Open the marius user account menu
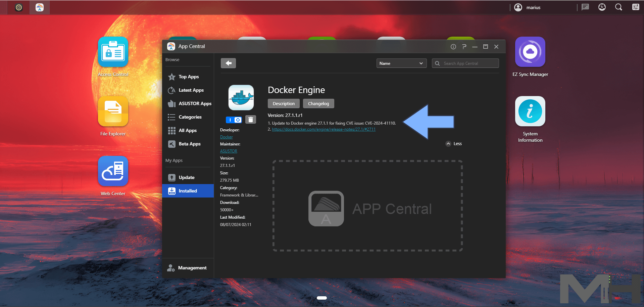This screenshot has width=644, height=307. click(527, 7)
